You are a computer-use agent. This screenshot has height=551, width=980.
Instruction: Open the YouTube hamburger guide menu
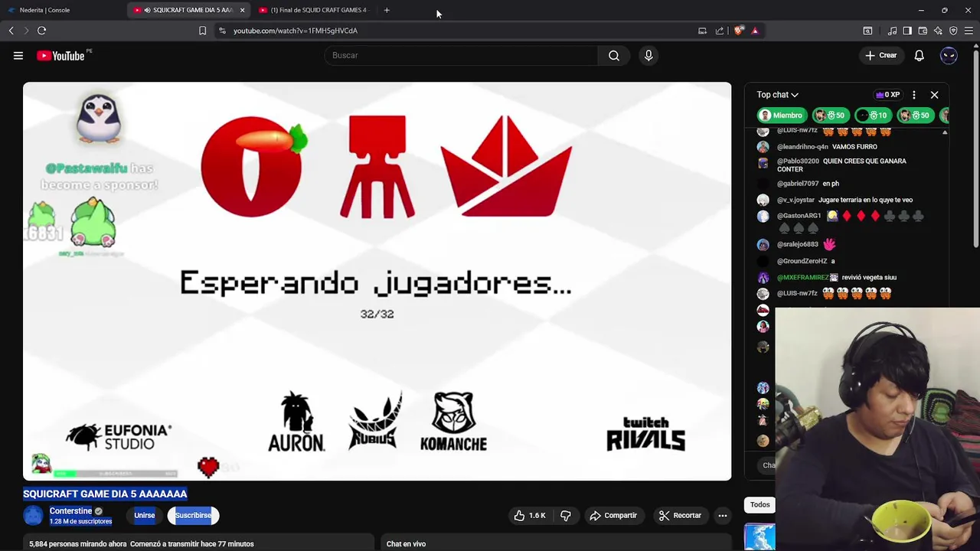click(x=18, y=55)
